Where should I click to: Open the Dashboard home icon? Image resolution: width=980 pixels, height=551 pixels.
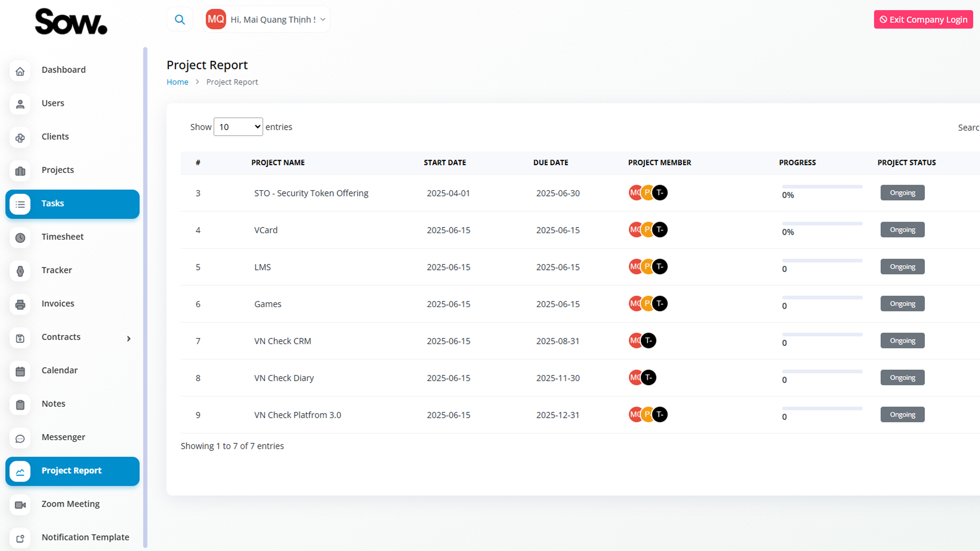(20, 70)
